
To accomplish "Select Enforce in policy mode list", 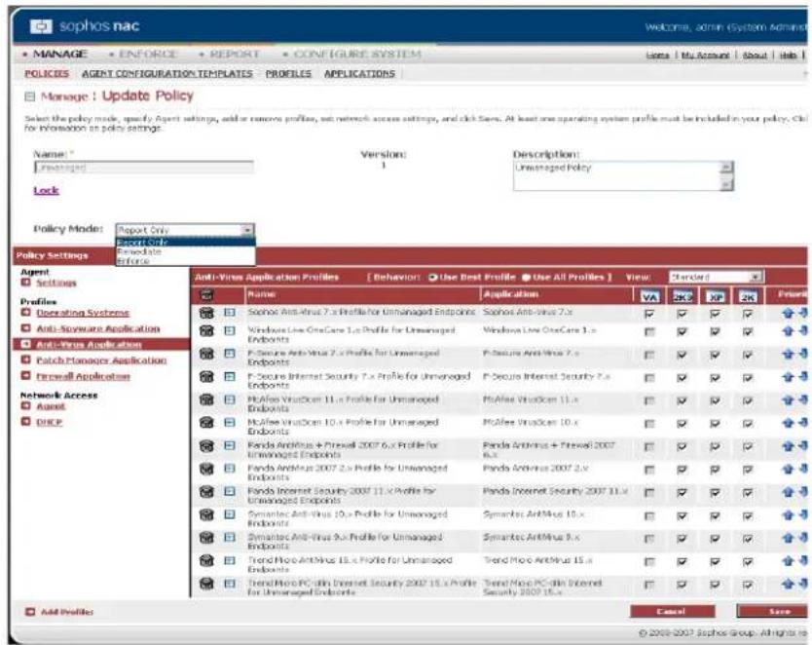I will 185,260.
